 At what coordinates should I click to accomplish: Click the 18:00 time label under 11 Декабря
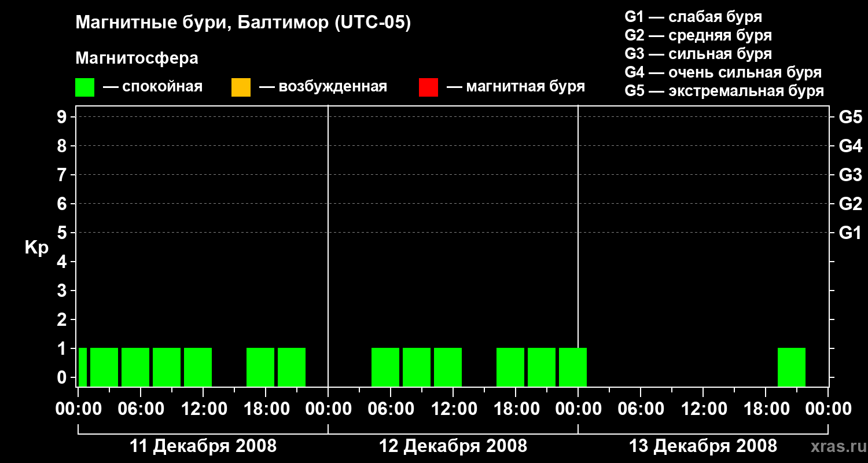266,409
